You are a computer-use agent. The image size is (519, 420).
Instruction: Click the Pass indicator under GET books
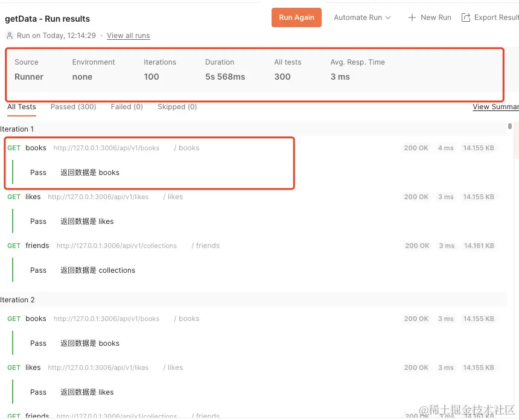coord(38,172)
